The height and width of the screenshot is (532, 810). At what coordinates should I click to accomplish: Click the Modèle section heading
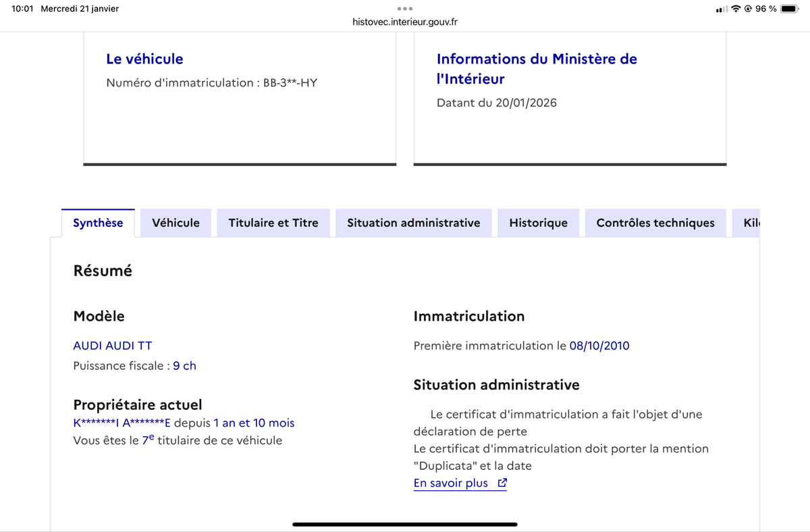(x=99, y=316)
